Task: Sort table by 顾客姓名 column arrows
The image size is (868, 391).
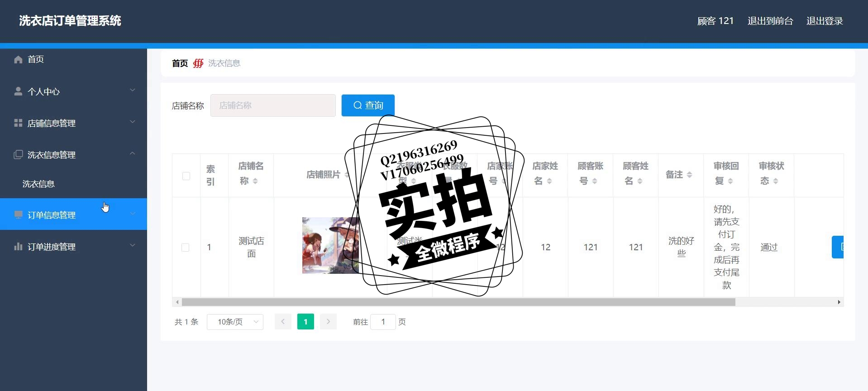Action: [640, 181]
